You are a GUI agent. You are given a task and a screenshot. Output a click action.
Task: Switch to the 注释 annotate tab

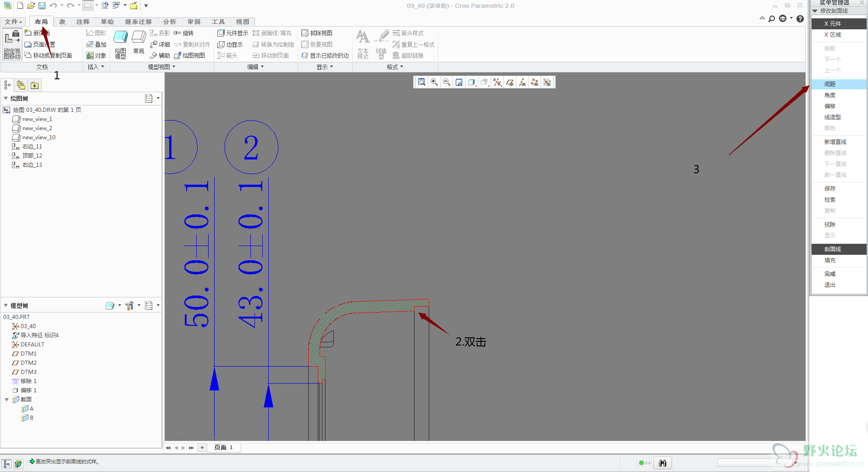(x=83, y=22)
